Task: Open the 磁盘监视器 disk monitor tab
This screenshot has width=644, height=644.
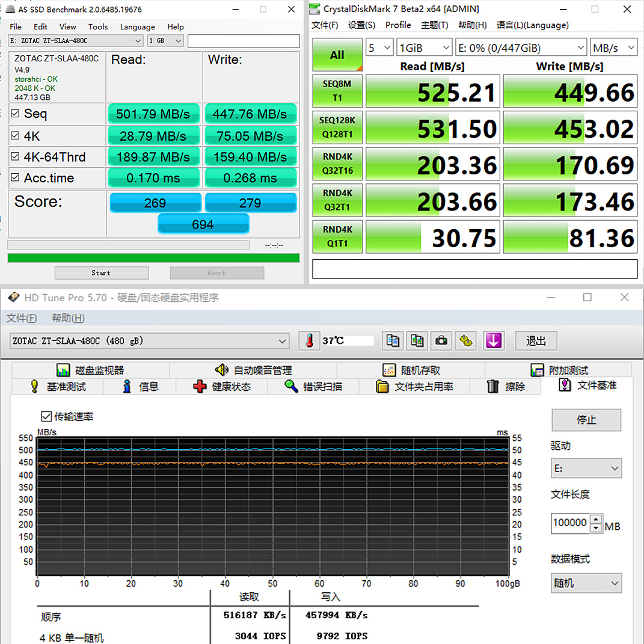Action: click(90, 370)
